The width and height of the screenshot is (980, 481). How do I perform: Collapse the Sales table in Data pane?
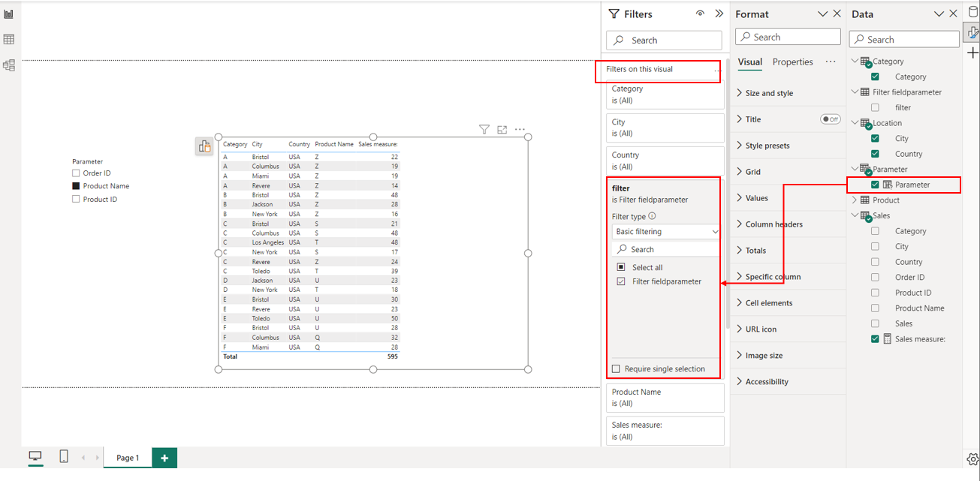(855, 215)
